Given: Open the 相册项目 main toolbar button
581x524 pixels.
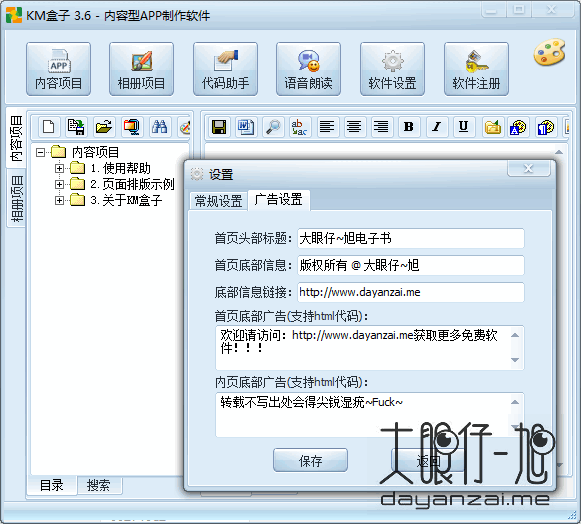Looking at the screenshot, I should point(141,69).
